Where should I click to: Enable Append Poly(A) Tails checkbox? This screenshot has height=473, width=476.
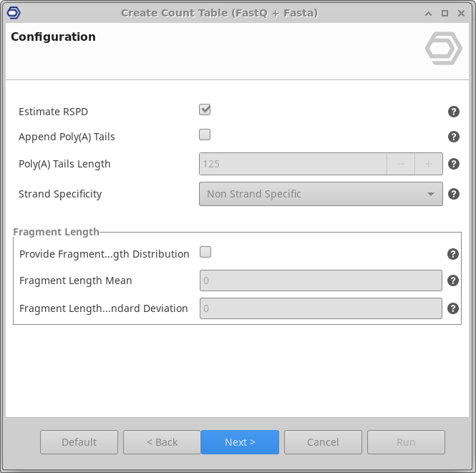click(x=205, y=135)
